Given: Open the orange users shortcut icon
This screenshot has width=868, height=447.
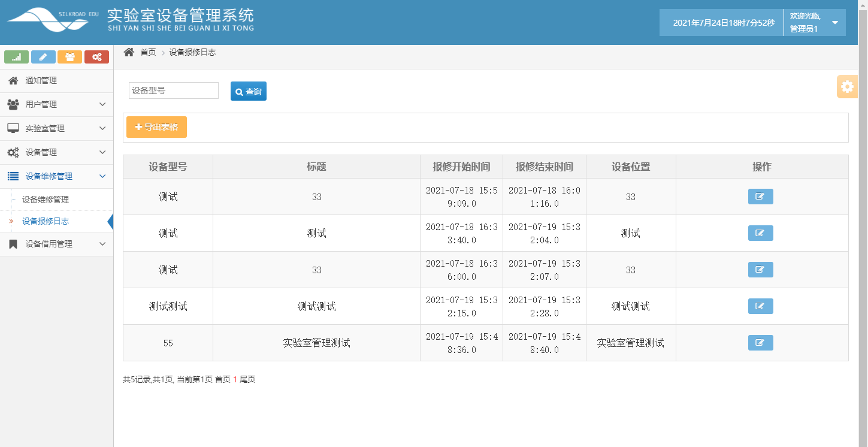Looking at the screenshot, I should point(69,56).
